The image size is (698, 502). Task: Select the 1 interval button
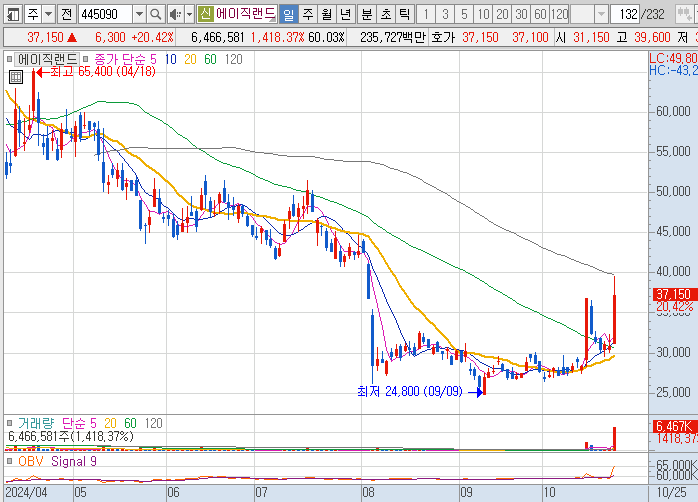[426, 14]
